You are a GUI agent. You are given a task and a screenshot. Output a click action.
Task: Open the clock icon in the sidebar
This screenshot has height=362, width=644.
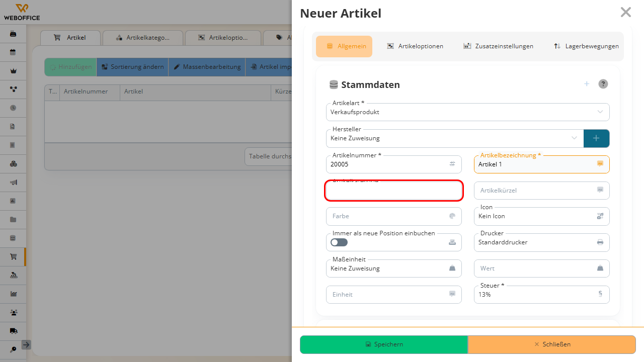click(13, 108)
